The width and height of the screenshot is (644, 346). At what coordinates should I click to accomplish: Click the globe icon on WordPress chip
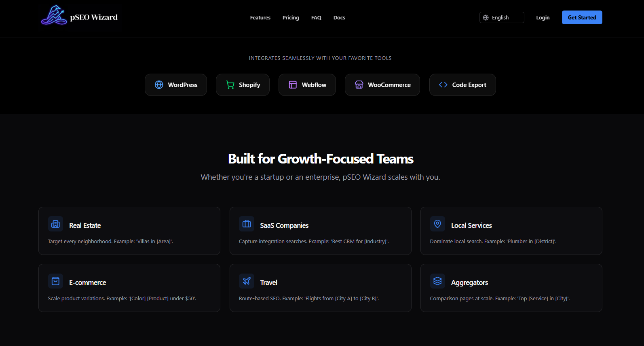(159, 85)
